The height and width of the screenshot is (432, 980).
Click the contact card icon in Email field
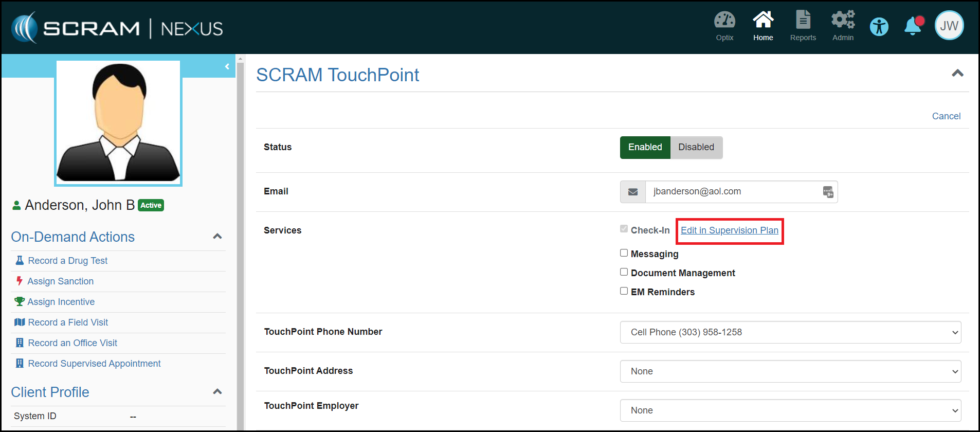point(828,192)
